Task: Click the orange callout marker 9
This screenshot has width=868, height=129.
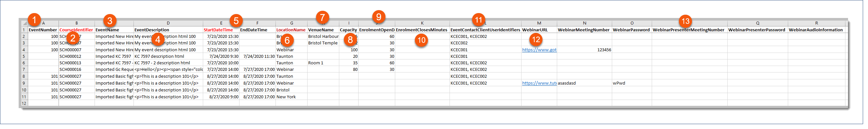Action: 379,16
